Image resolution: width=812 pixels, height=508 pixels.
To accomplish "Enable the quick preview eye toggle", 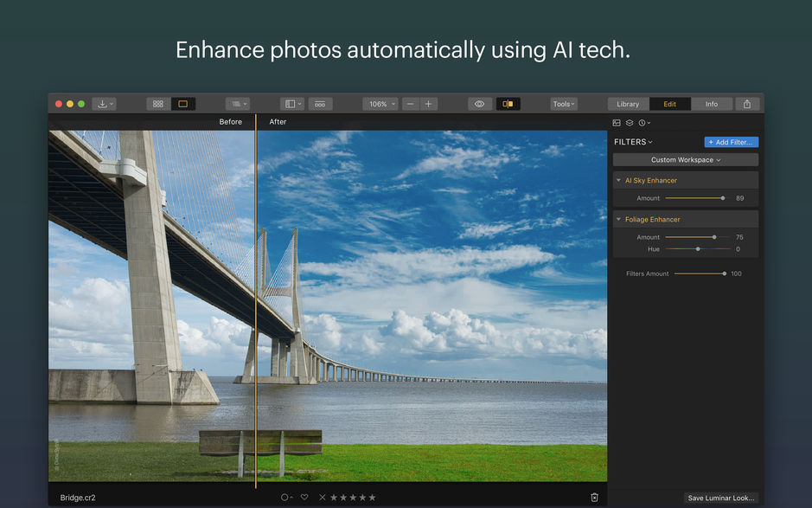I will tap(479, 103).
